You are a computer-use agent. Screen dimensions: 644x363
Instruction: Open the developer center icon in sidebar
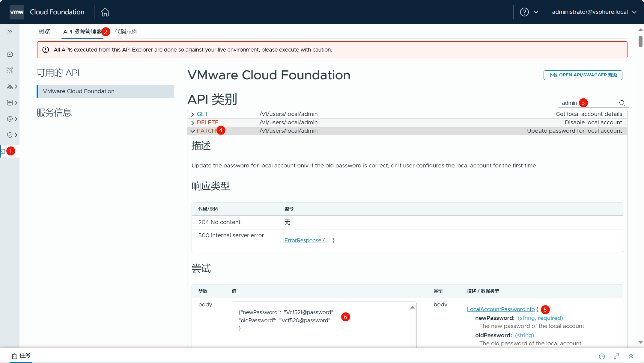tap(3, 151)
